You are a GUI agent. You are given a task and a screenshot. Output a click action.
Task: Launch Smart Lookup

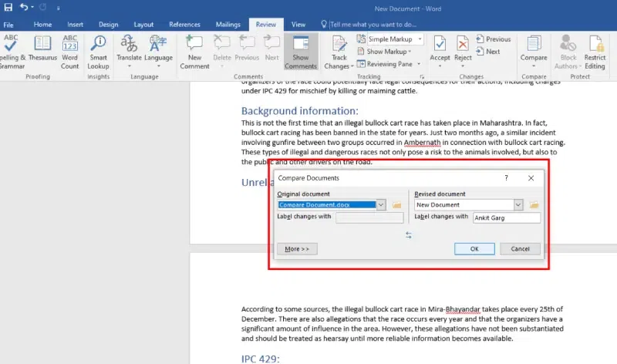tap(99, 52)
